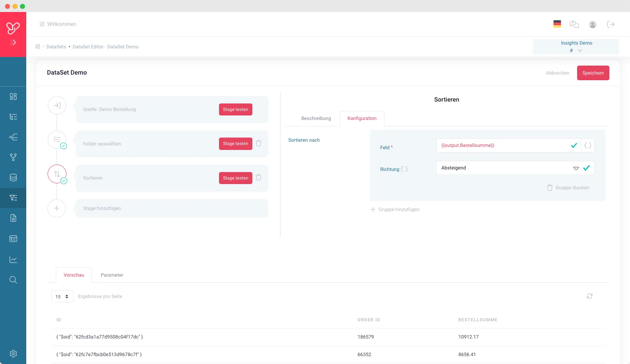Select the Sortieren stage circle icon

pos(57,174)
